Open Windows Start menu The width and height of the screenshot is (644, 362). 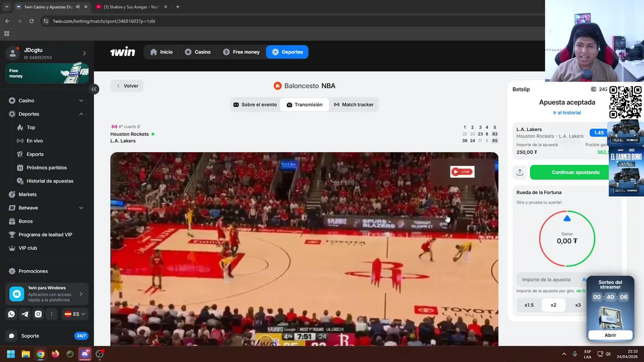click(11, 354)
